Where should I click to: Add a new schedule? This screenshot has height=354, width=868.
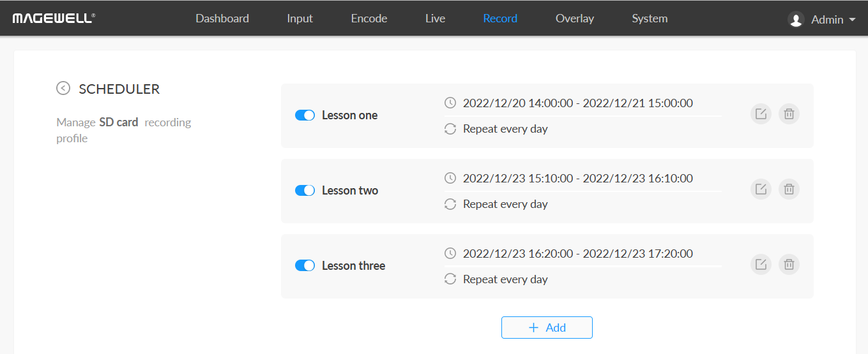click(547, 327)
